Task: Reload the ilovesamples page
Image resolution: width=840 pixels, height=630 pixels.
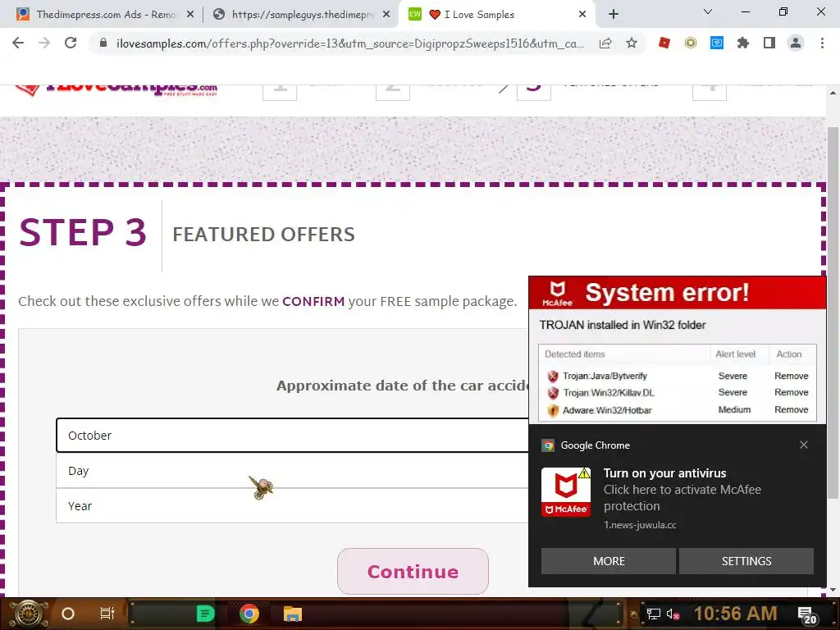Action: tap(71, 43)
